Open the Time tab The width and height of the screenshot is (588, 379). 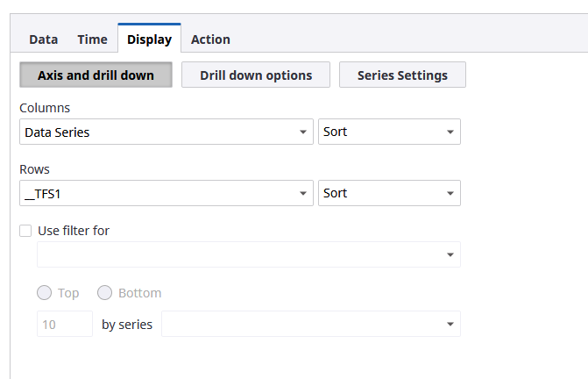coord(92,39)
